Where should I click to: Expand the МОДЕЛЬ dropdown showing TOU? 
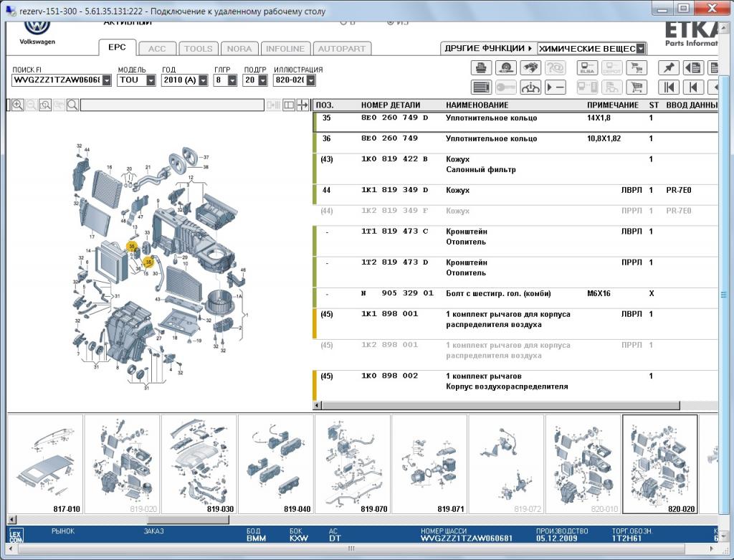151,80
